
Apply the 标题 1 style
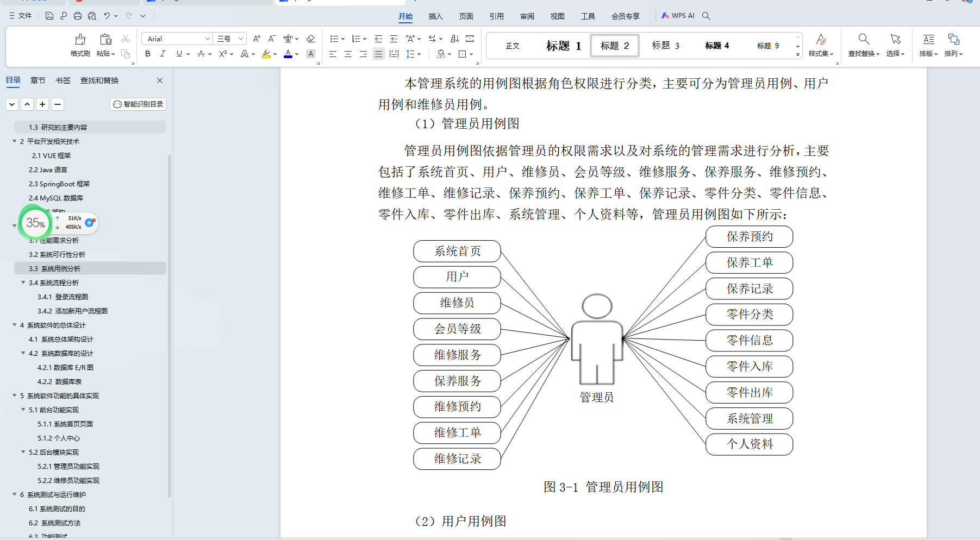pos(564,46)
